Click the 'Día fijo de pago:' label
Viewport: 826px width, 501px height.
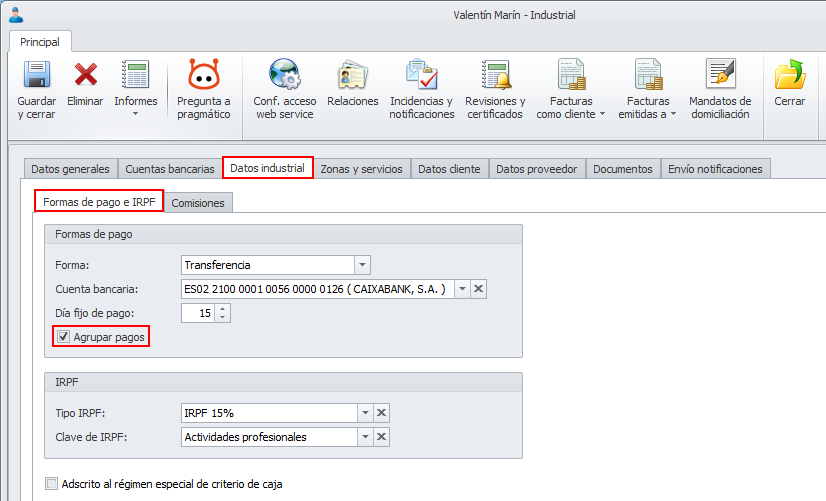(95, 313)
